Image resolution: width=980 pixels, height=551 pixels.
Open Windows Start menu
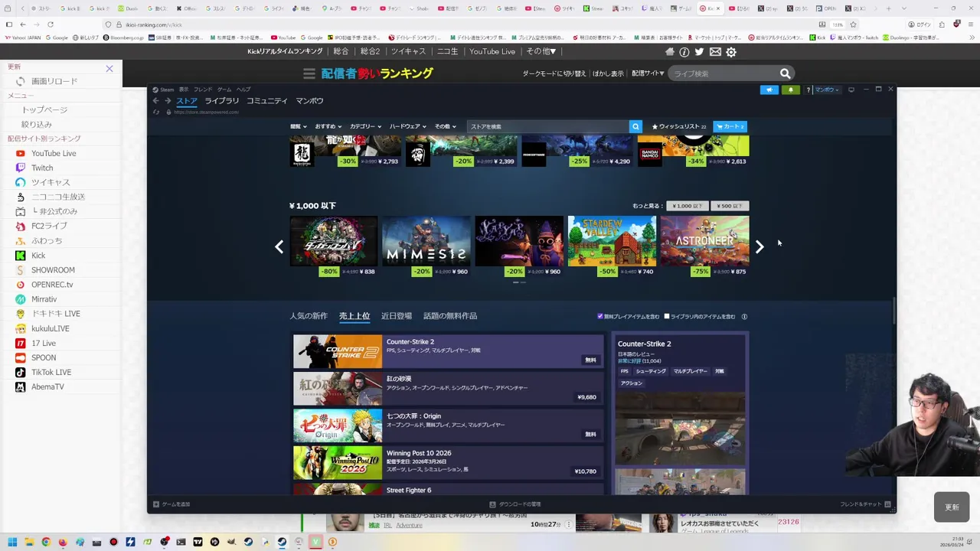12,542
